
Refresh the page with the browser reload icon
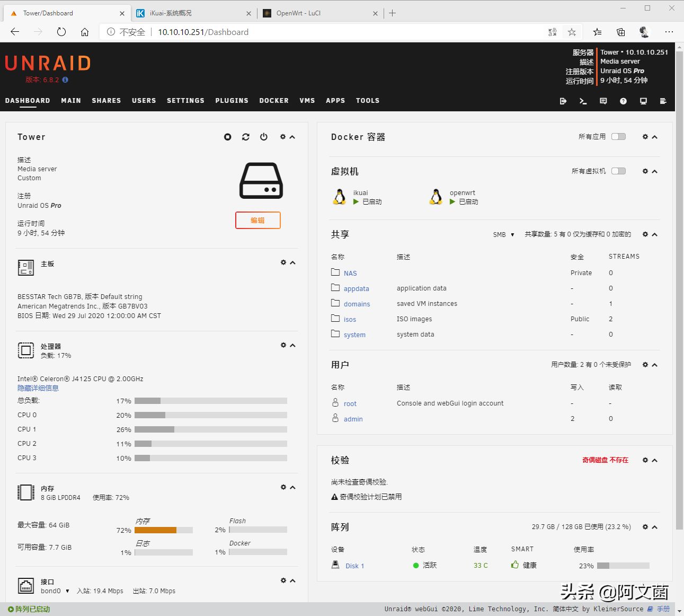tap(61, 32)
